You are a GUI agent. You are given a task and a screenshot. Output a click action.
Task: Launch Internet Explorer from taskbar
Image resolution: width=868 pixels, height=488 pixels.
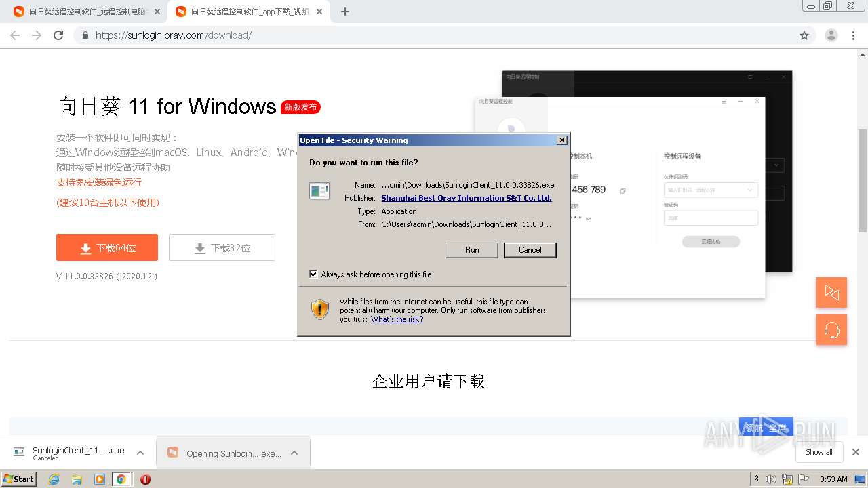54,479
